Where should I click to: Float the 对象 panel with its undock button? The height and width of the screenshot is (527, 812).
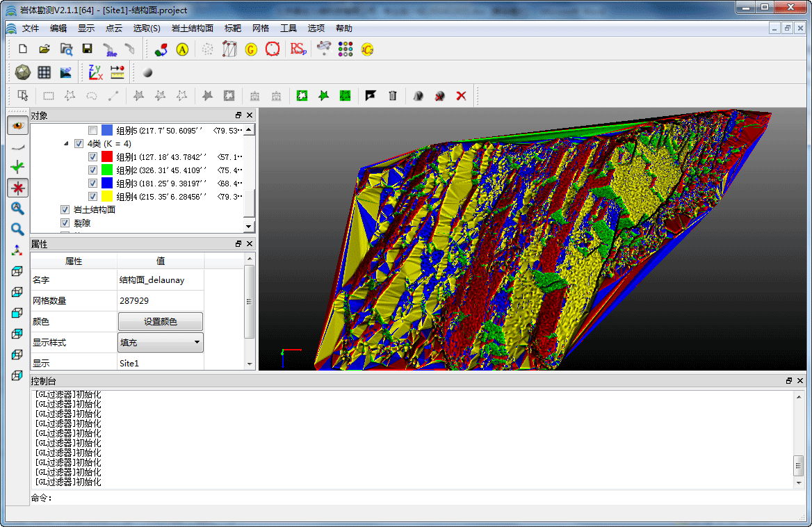[x=238, y=115]
